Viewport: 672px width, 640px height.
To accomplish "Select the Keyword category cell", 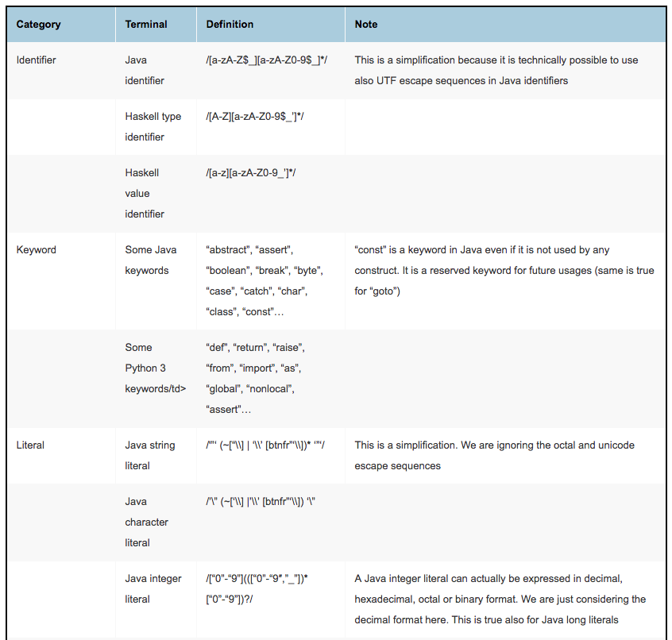I will [x=37, y=250].
